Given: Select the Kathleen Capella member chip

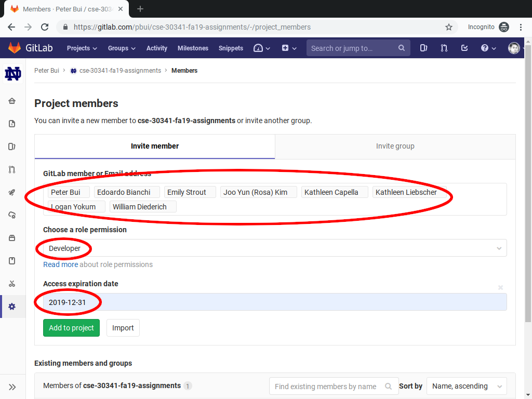Looking at the screenshot, I should (335, 192).
